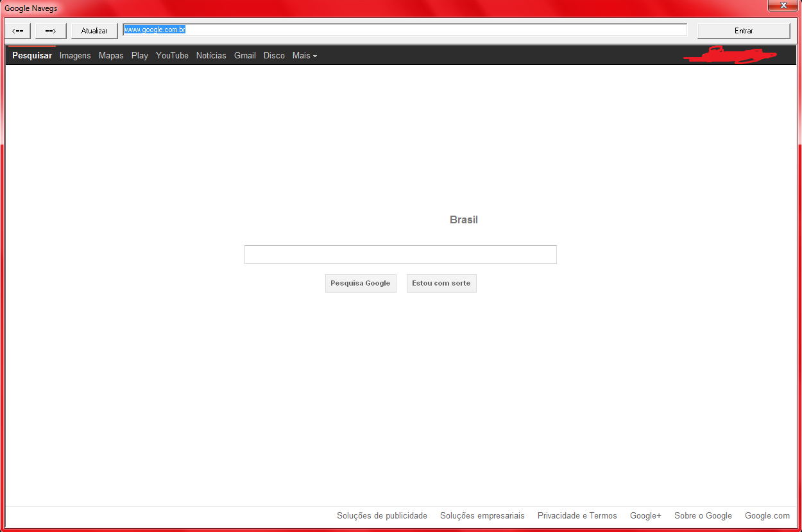Open the Google.com footer link

pos(767,516)
